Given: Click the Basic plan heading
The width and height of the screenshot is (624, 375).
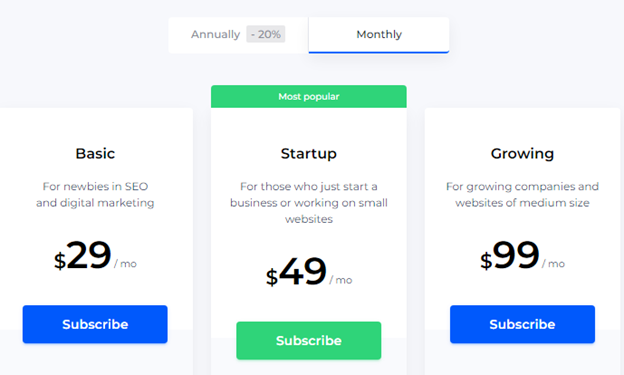Looking at the screenshot, I should tap(95, 154).
